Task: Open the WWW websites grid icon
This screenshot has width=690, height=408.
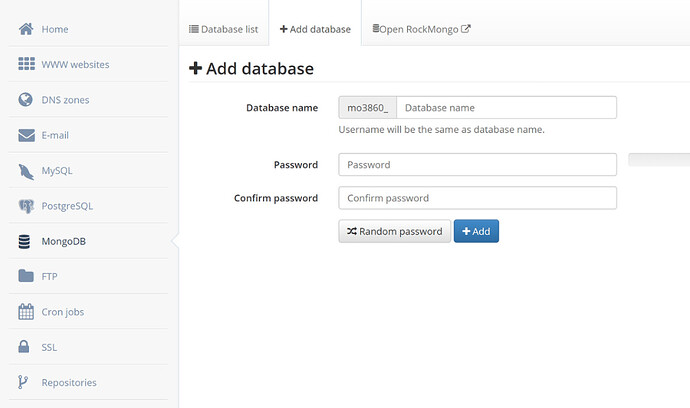Action: (x=26, y=64)
